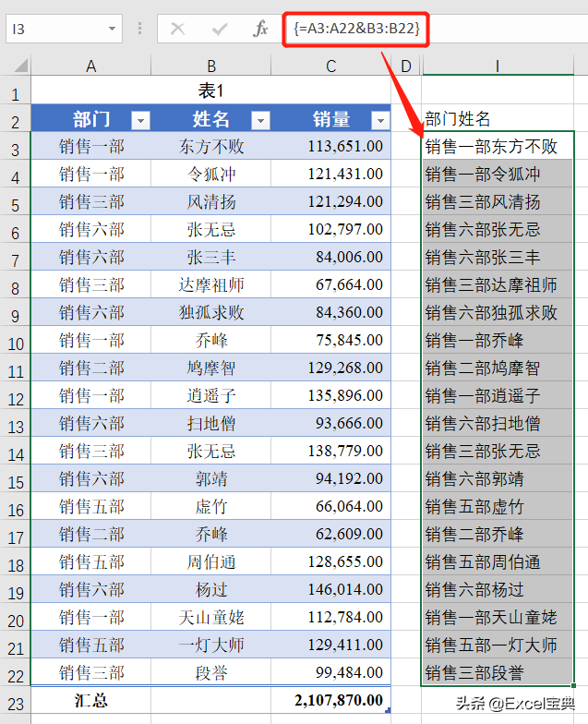This screenshot has height=724, width=588.
Task: Select column B header
Action: tap(210, 66)
